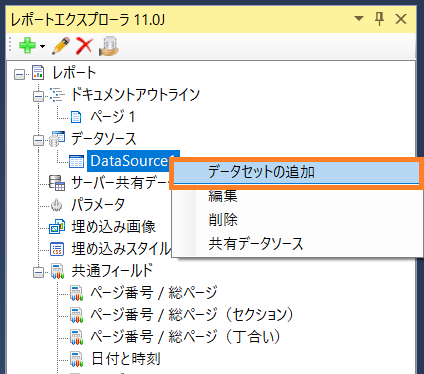Click the 埋め込み画像 icon
Screen dimensions: 424x374
pyautogui.click(x=57, y=227)
